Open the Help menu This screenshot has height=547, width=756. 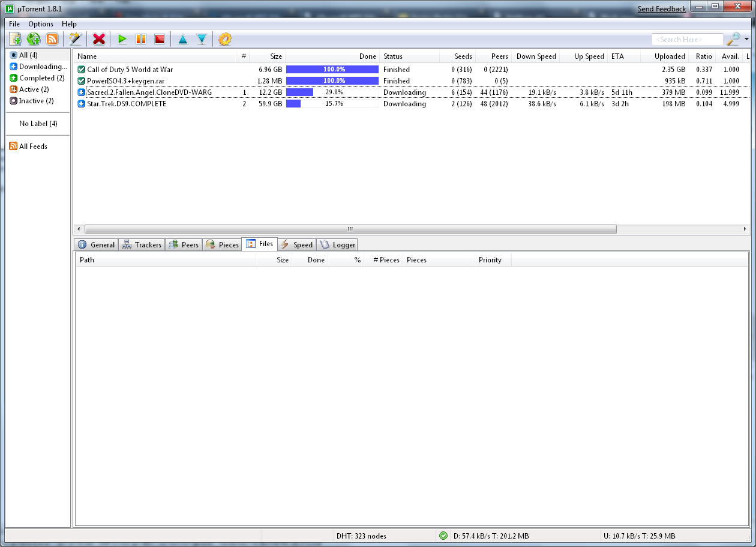click(69, 24)
